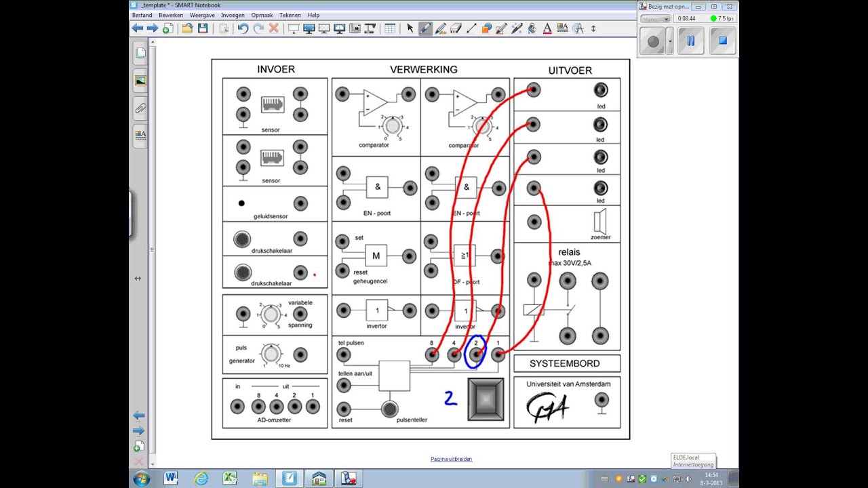
Task: Open Microsoft Word from the taskbar
Action: (171, 479)
